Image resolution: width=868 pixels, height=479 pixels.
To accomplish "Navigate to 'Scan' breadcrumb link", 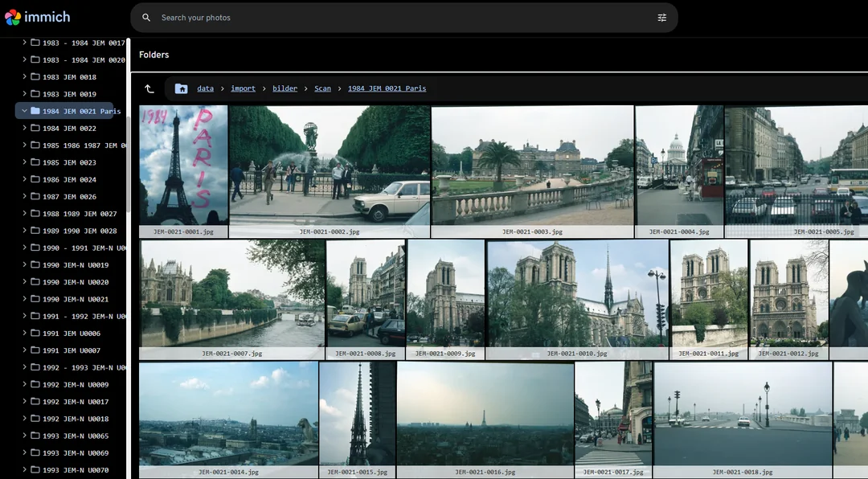I will [x=322, y=88].
